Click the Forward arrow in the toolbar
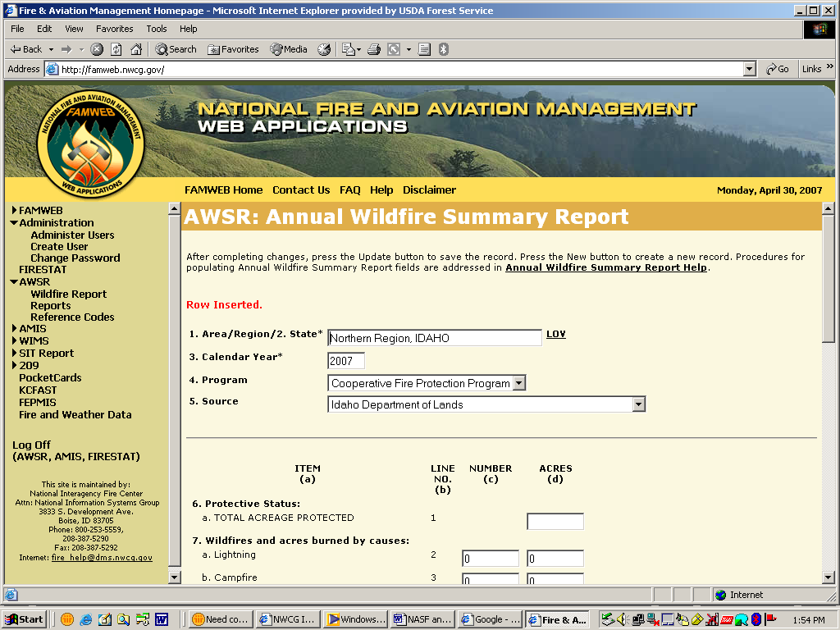840x630 pixels. [66, 49]
